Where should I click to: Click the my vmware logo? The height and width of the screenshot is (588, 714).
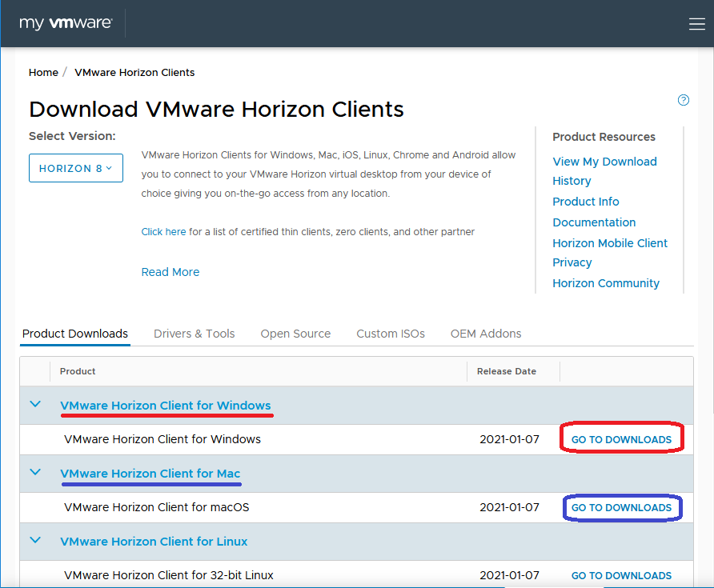point(66,22)
